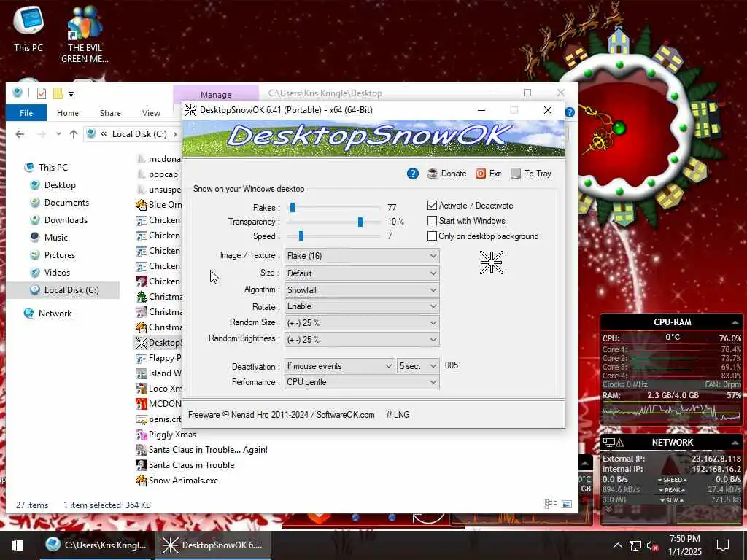This screenshot has width=747, height=560.
Task: Toggle Activate / Deactivate checkbox
Action: coord(432,206)
